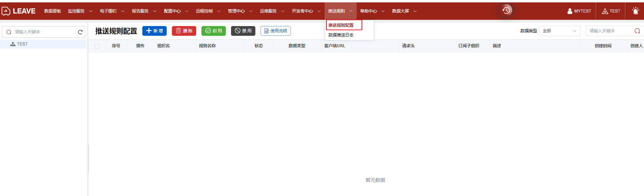The width and height of the screenshot is (644, 196).
Task: Click the history clock icon in header
Action: pos(506,10)
